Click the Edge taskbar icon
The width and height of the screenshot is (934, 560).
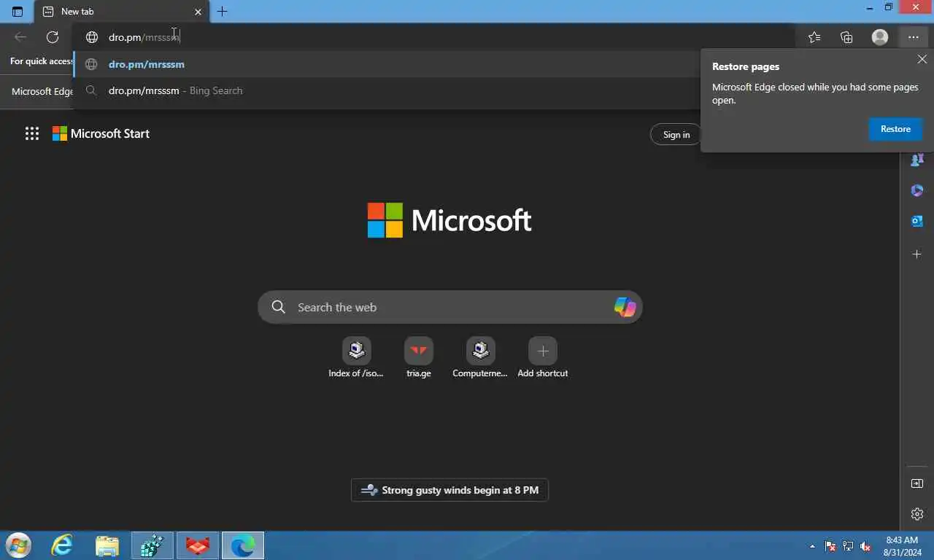242,545
